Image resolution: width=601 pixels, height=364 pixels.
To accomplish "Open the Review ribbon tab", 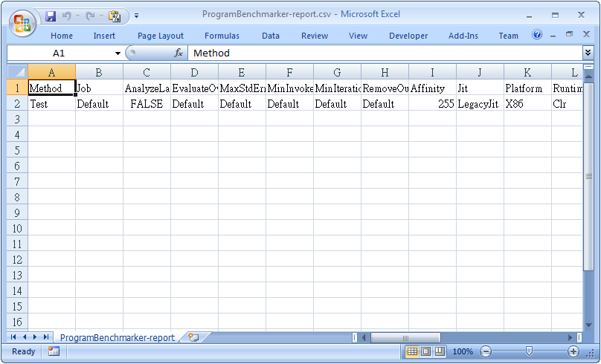I will pyautogui.click(x=315, y=36).
